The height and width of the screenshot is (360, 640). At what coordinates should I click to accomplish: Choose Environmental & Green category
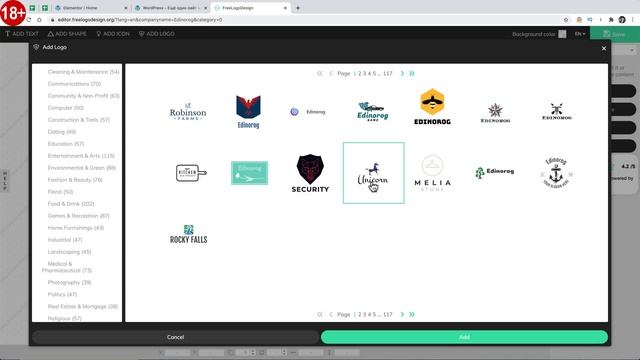(x=82, y=168)
